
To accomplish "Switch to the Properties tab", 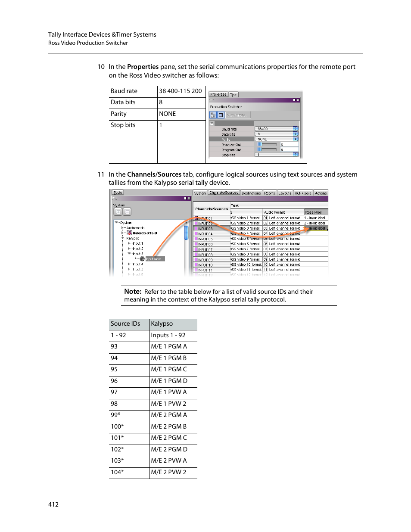I will (x=218, y=94).
